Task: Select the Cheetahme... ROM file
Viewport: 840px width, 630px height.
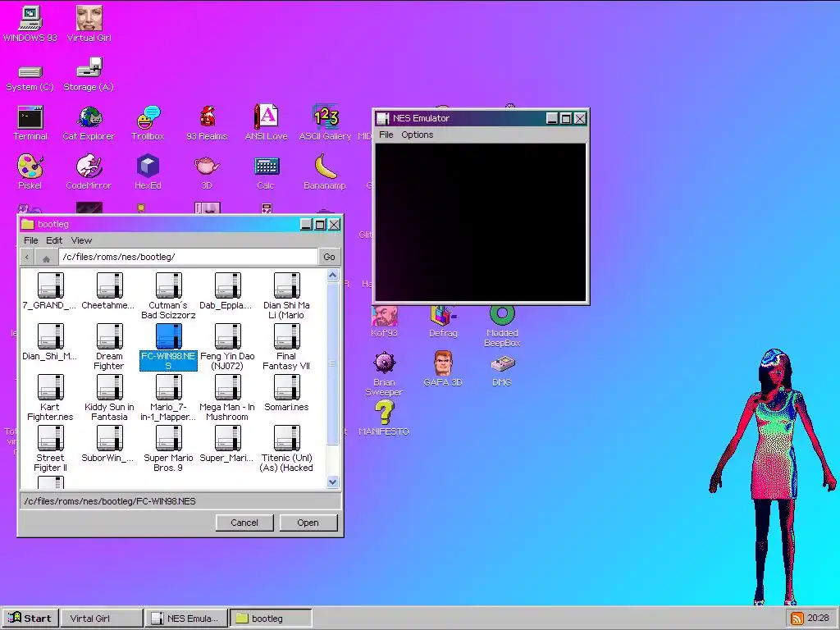Action: (x=109, y=291)
